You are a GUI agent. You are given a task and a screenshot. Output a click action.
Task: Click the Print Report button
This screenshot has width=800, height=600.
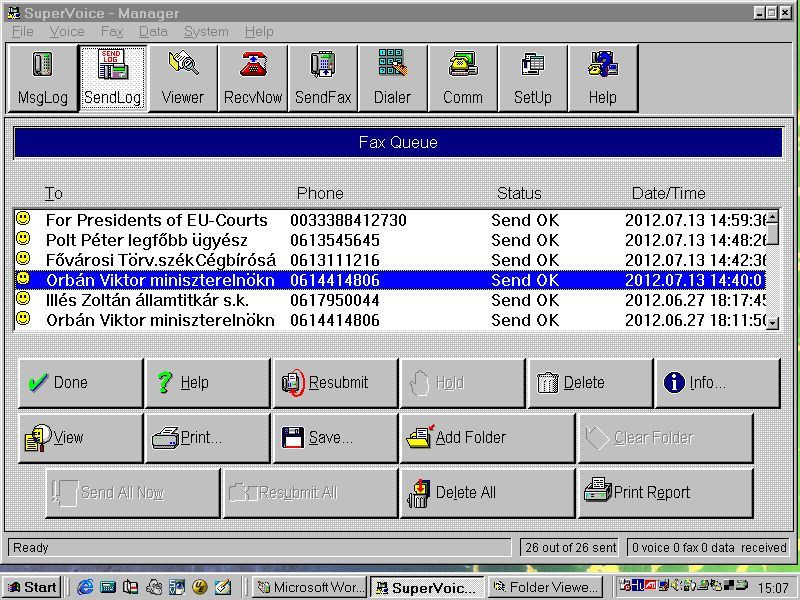[x=666, y=493]
